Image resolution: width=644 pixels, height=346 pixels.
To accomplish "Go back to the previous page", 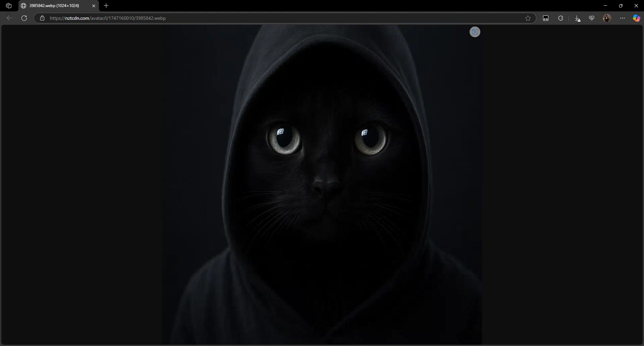I will point(9,18).
